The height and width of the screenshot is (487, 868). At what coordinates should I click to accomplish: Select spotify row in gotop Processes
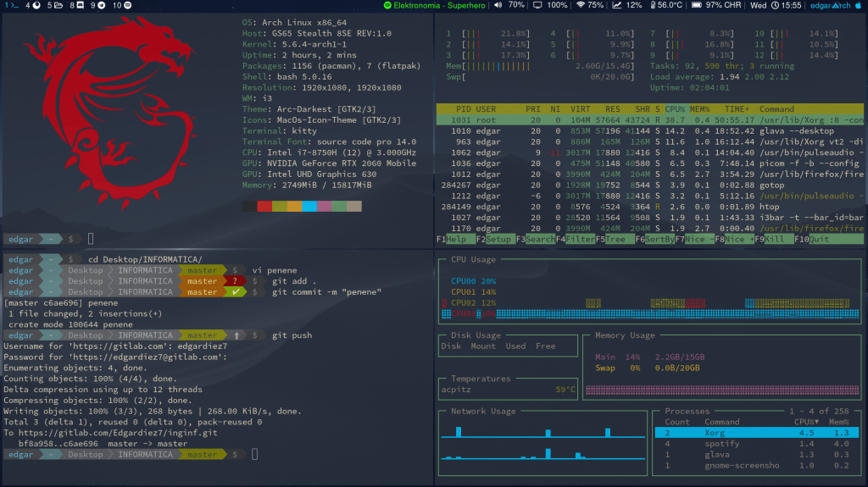pos(721,444)
